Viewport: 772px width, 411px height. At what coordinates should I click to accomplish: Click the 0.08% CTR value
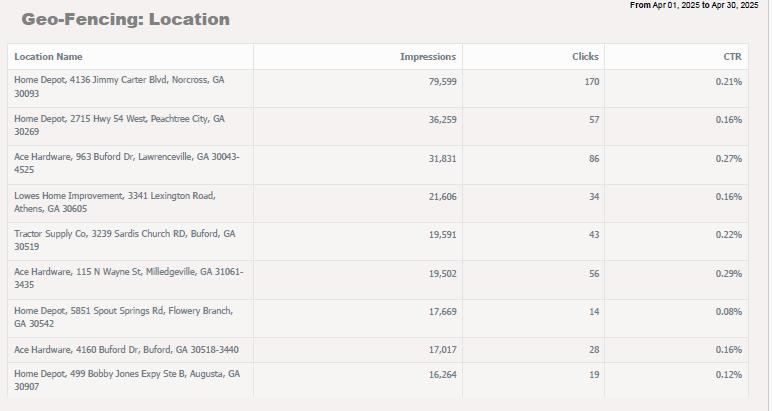729,312
